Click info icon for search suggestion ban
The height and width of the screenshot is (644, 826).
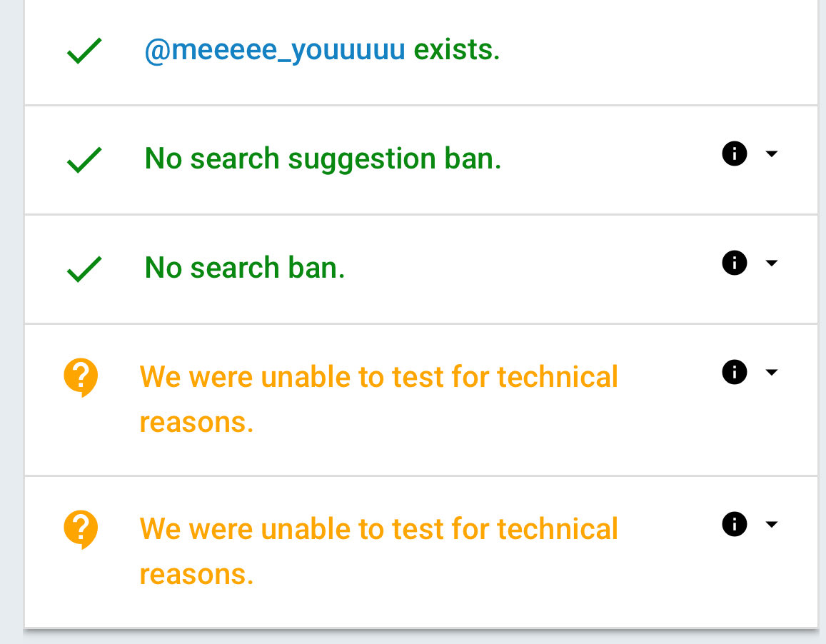[734, 154]
